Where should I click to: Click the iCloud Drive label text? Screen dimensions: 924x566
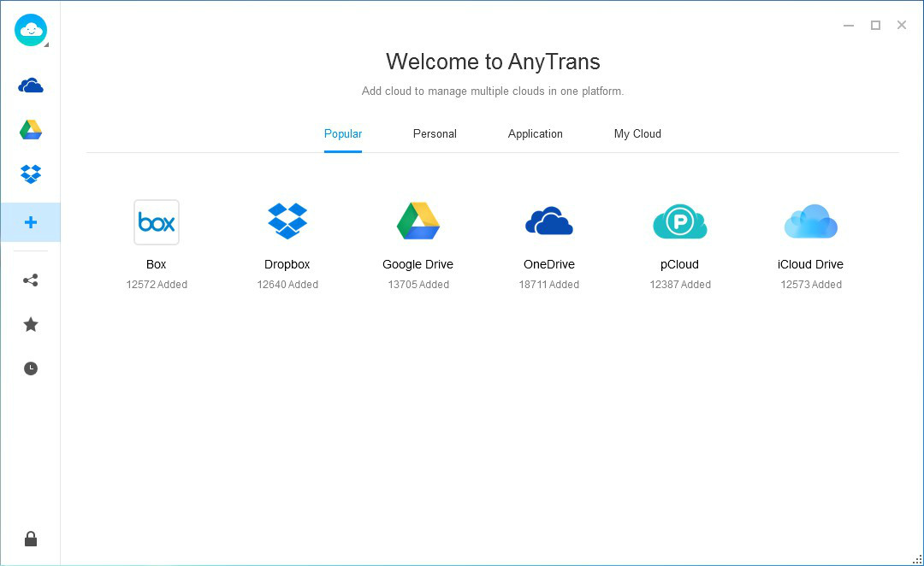click(810, 264)
